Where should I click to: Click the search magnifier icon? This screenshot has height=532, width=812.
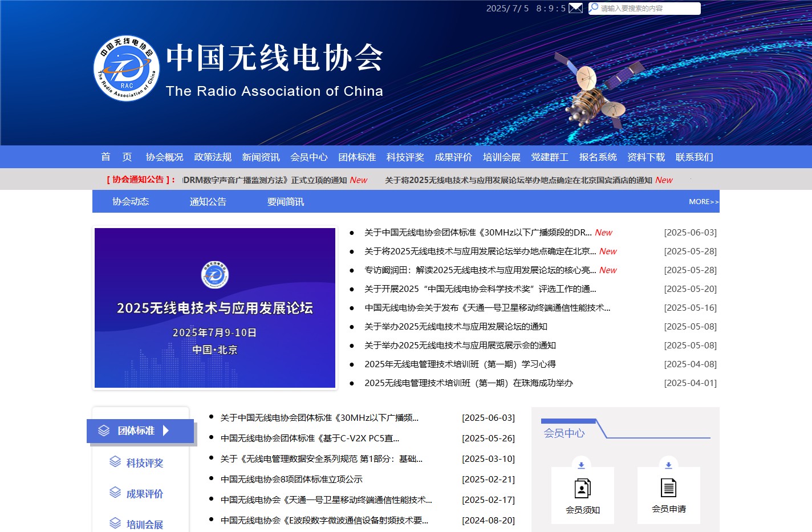point(594,7)
